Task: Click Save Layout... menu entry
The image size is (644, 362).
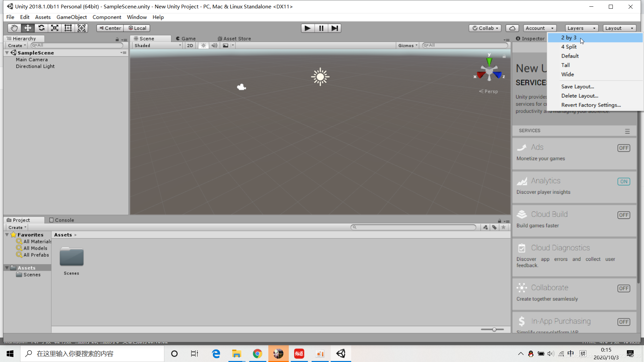Action: click(x=577, y=86)
